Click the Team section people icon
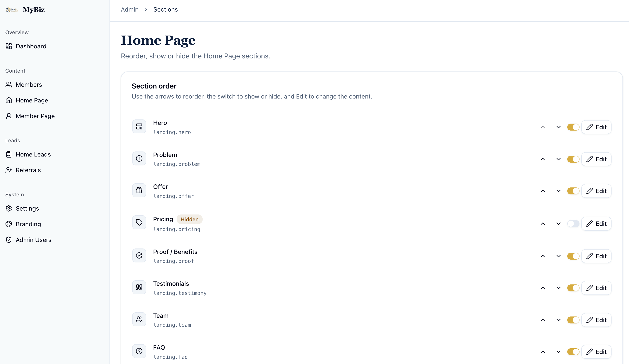629x364 pixels. 139,320
